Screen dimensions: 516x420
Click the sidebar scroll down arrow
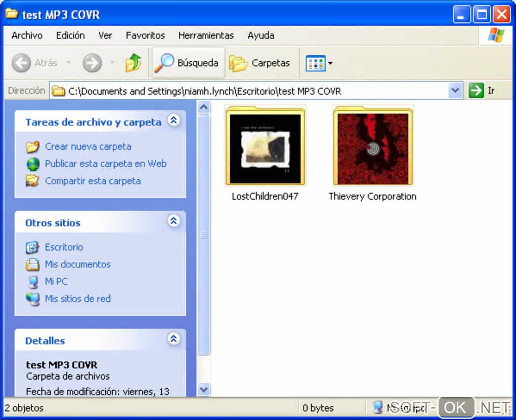coord(204,390)
